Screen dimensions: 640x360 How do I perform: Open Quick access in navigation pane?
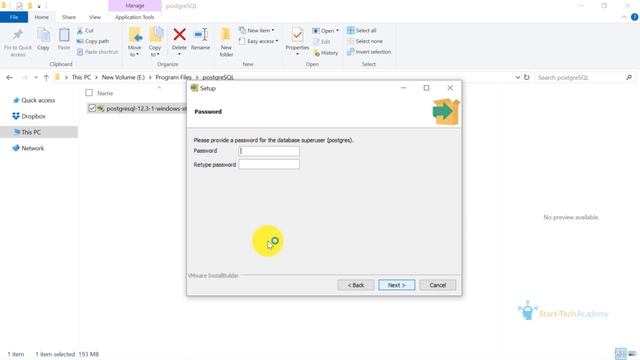point(38,100)
